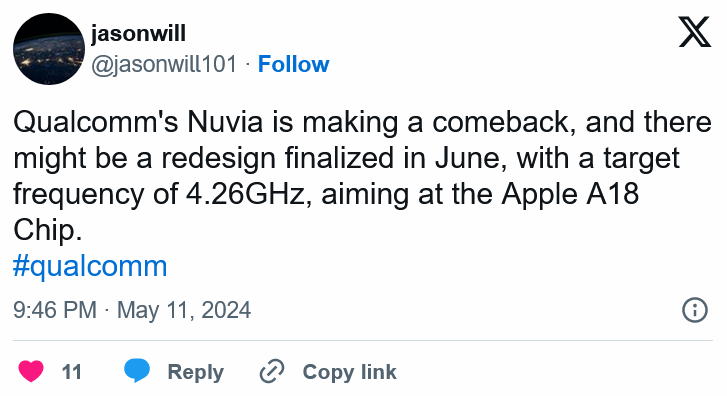View the 11 likes count
The height and width of the screenshot is (396, 727).
72,372
